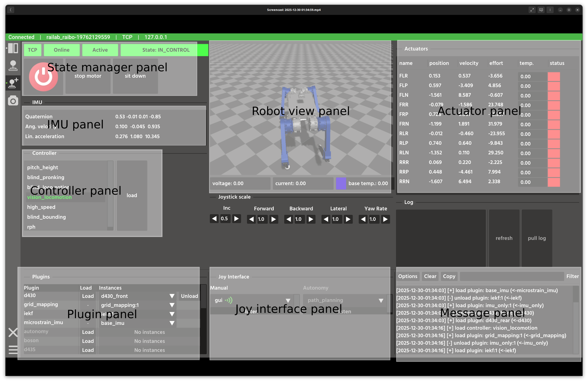Image resolution: width=588 pixels, height=382 pixels.
Task: Select vision_locomotion in the controller list
Action: [x=49, y=197]
